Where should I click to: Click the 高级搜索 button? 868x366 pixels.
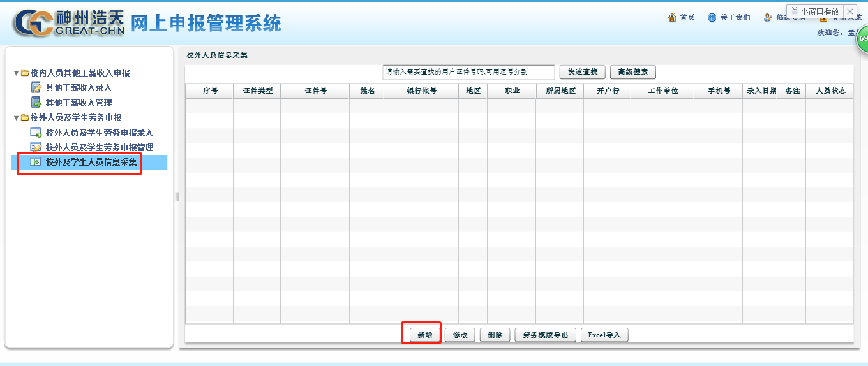pos(633,72)
